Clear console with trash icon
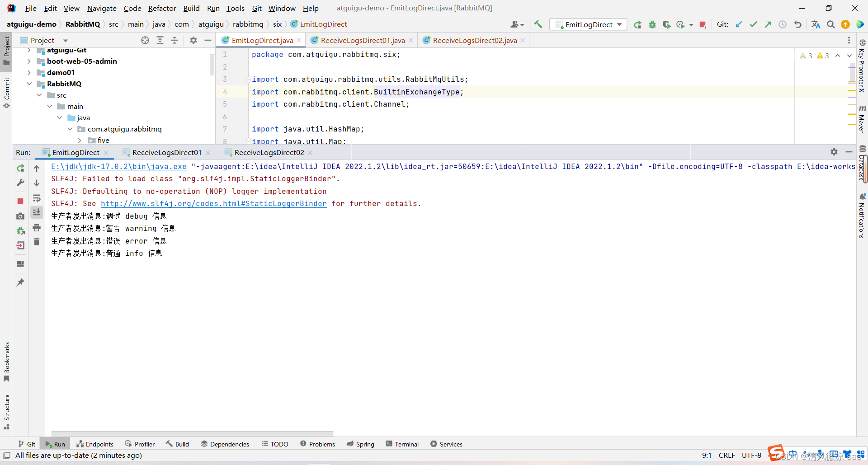The image size is (868, 465). click(x=37, y=242)
